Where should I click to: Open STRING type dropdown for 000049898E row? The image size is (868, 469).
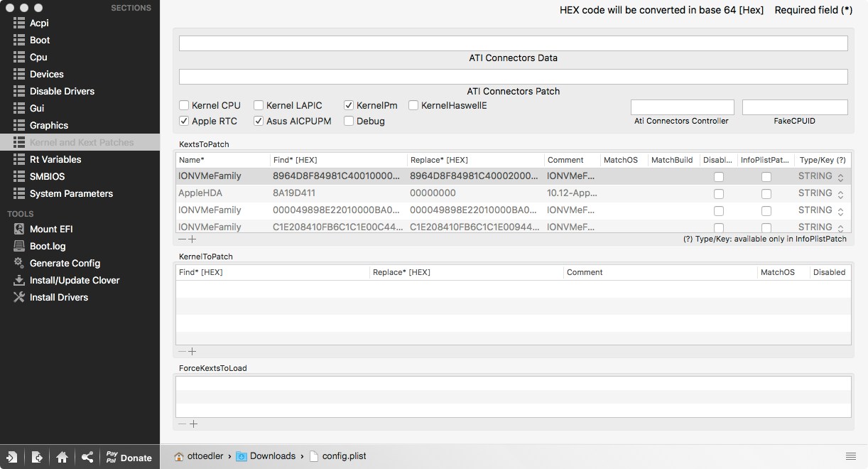(821, 210)
